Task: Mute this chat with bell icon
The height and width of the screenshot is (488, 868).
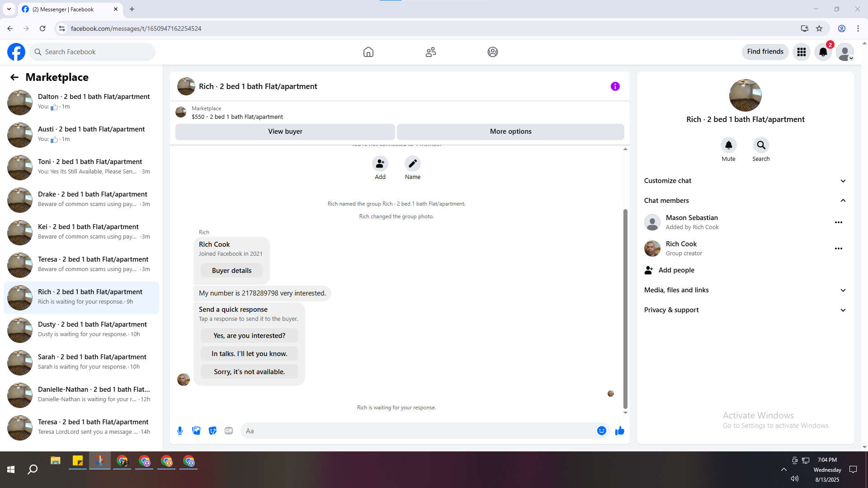Action: [x=728, y=145]
